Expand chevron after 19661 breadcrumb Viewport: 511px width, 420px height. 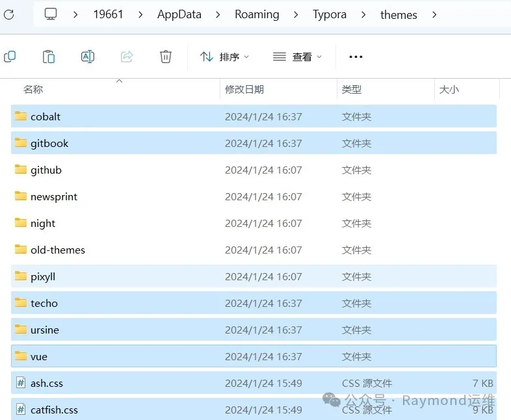(x=140, y=15)
